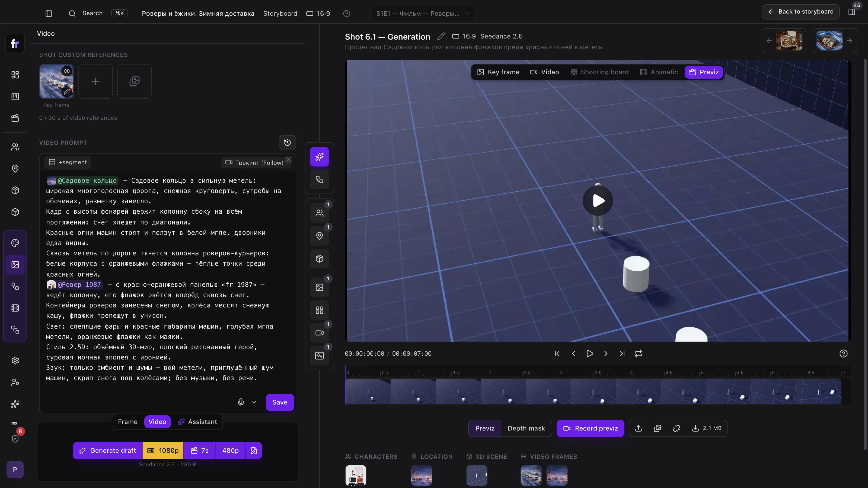Image resolution: width=868 pixels, height=488 pixels.
Task: Edit the shot title with pencil icon
Action: (441, 36)
